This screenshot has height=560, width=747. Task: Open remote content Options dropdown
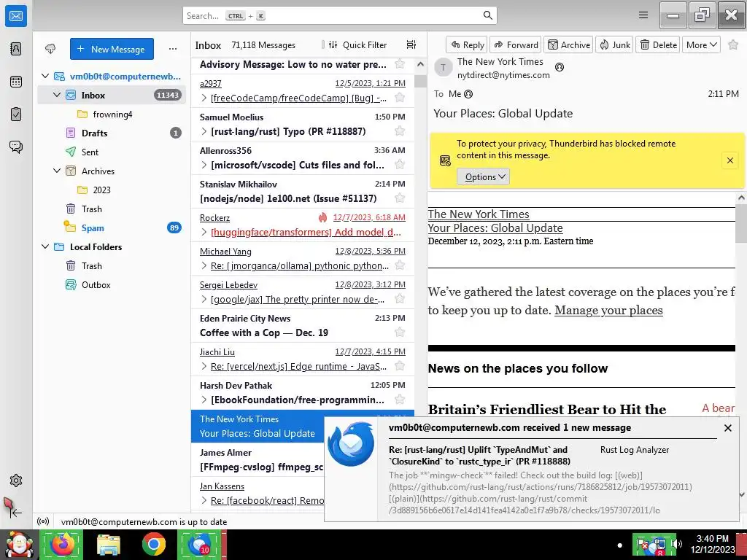(x=483, y=176)
